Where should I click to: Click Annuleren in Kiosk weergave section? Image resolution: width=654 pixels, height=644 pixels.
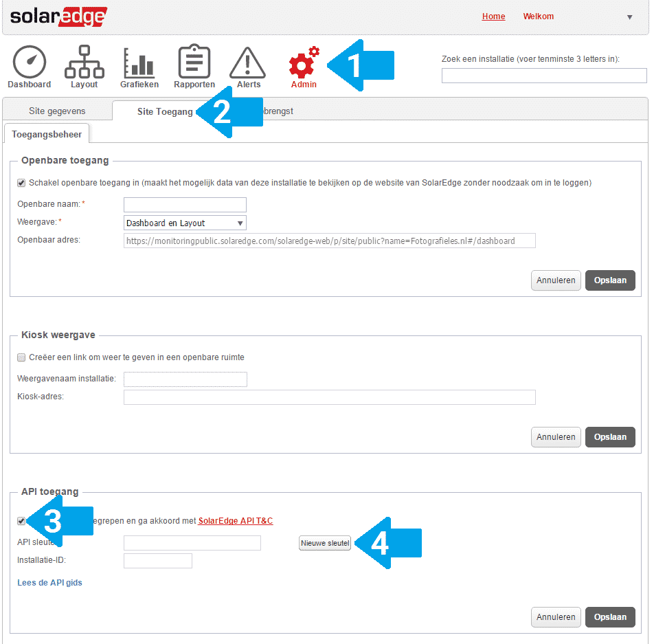click(x=556, y=437)
